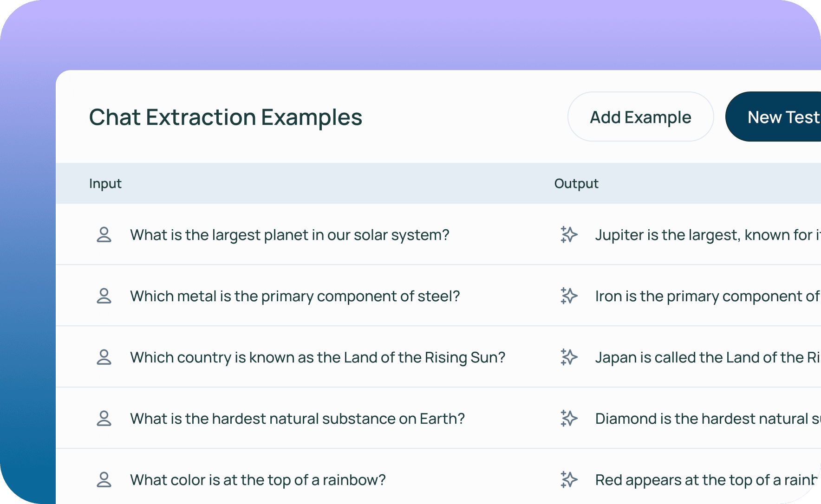Click the sparkle AI icon beside the Jupiter answer
Viewport: 821px width, 504px height.
(x=569, y=235)
